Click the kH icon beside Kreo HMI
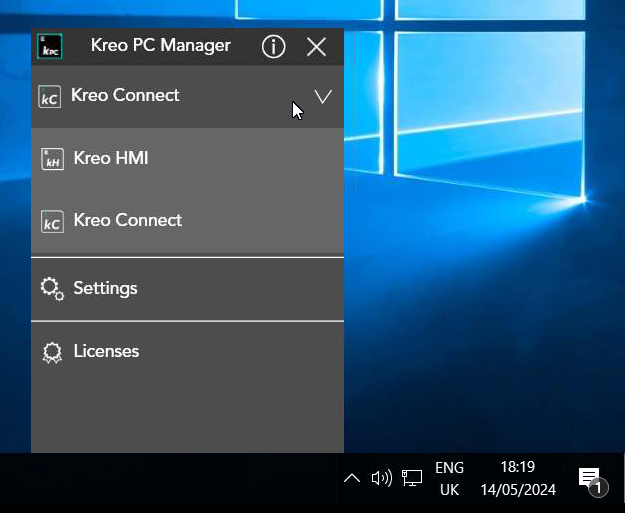Image resolution: width=625 pixels, height=513 pixels. click(52, 159)
